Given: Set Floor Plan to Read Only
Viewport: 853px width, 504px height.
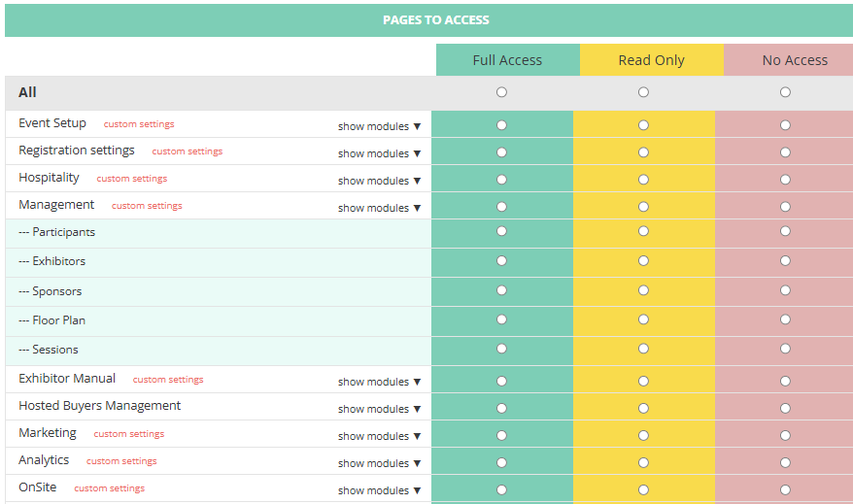Looking at the screenshot, I should point(643,319).
